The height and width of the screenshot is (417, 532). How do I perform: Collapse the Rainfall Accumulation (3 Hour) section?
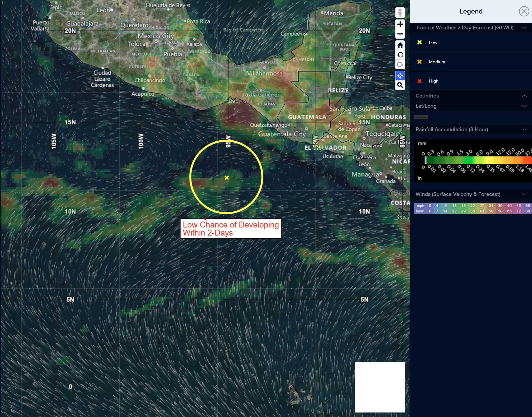[524, 130]
